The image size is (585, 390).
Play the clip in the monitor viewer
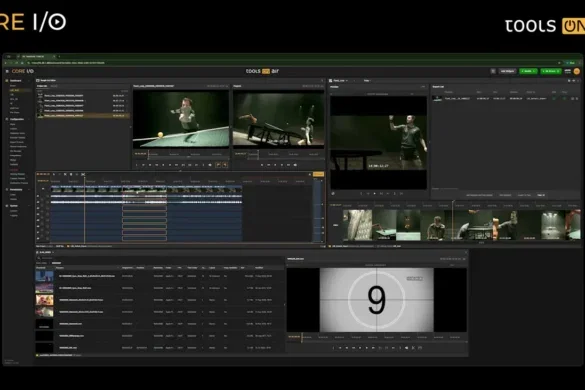[x=375, y=194]
